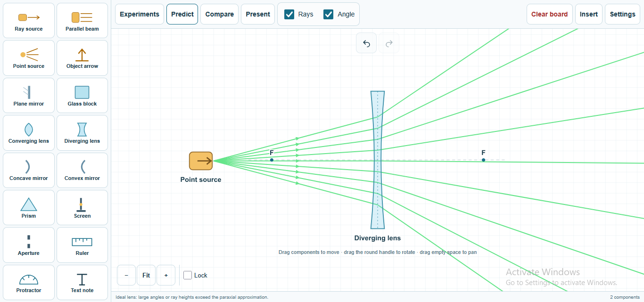Click the right focal point F marker
The image size is (644, 302).
(x=483, y=160)
